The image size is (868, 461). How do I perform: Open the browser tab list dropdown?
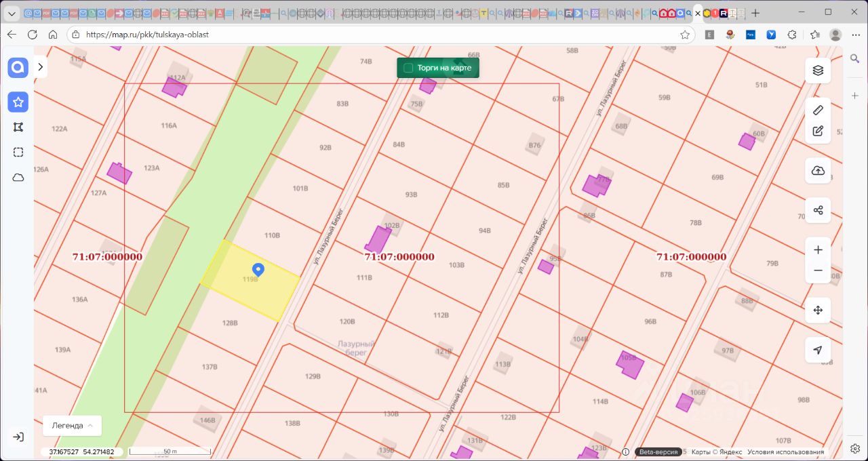click(12, 13)
